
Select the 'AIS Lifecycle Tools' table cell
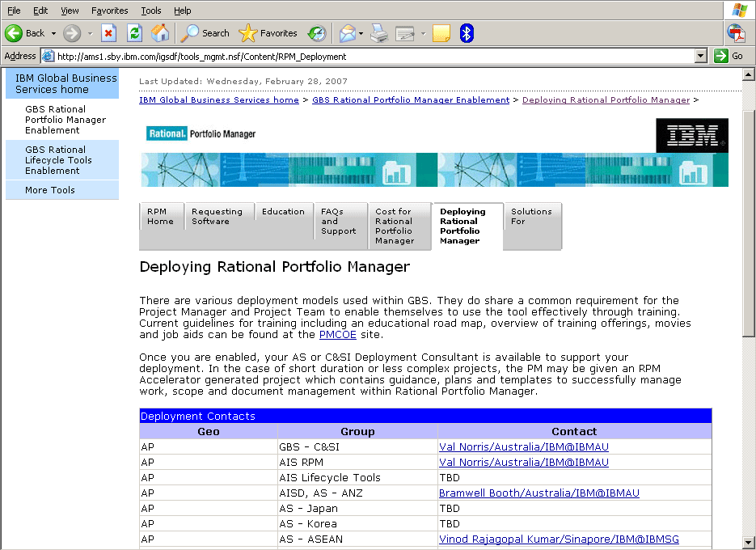pos(357,478)
